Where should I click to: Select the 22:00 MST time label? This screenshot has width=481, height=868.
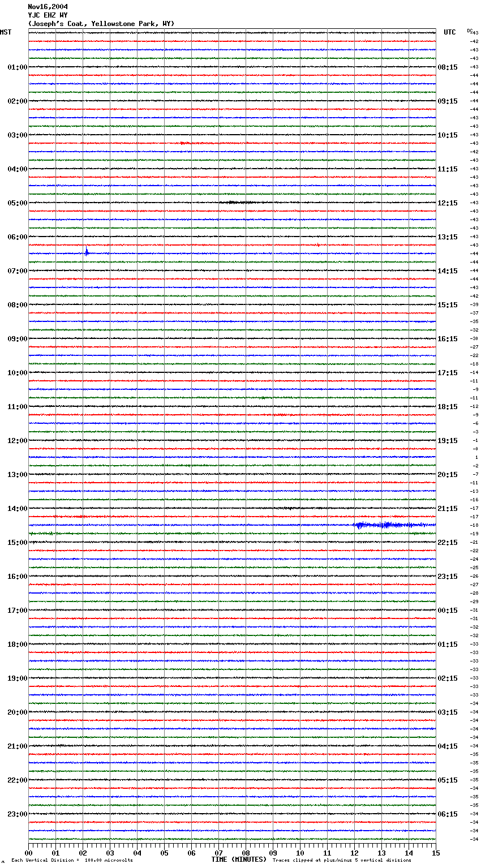point(18,780)
